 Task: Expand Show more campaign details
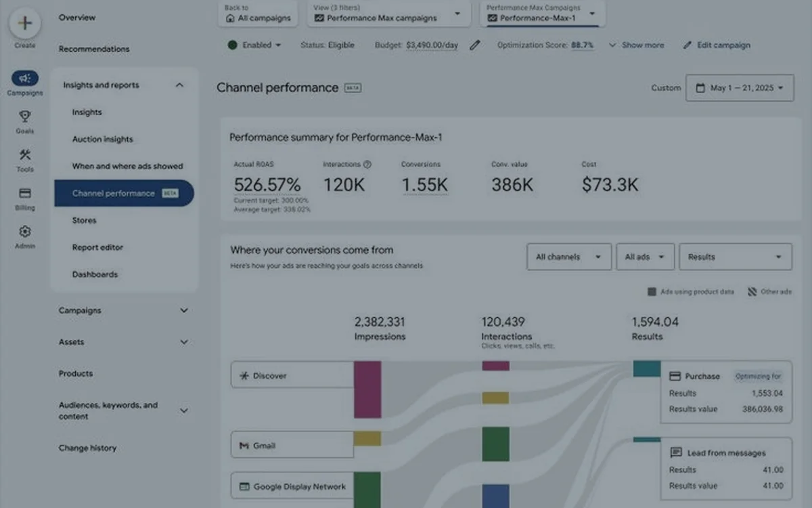click(636, 45)
